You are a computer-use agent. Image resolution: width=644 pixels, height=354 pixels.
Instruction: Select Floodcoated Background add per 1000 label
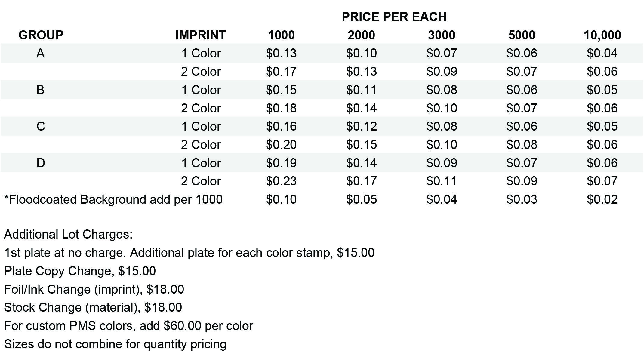click(113, 200)
